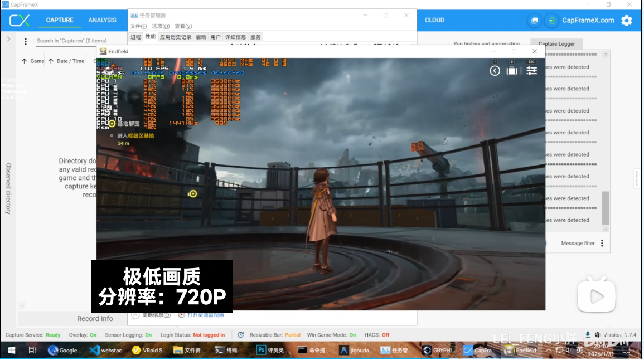Click the CapFrameX CX logo
644x360 pixels.
pos(20,20)
